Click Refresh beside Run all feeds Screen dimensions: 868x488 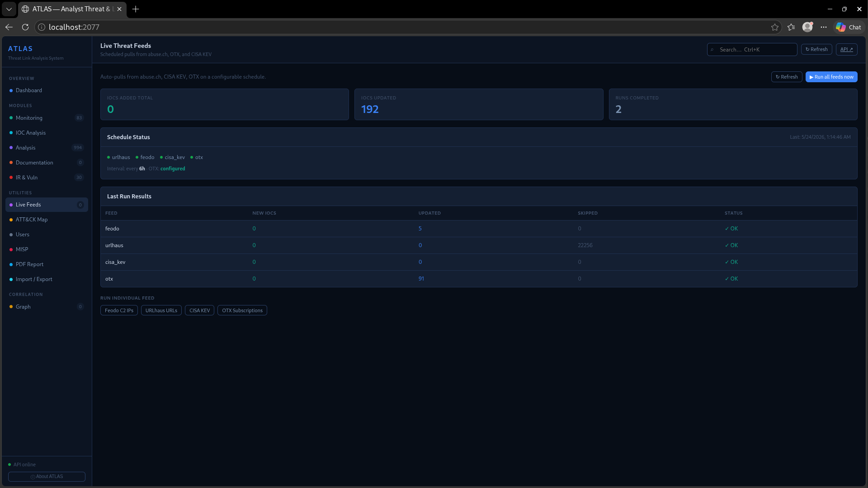pos(787,77)
